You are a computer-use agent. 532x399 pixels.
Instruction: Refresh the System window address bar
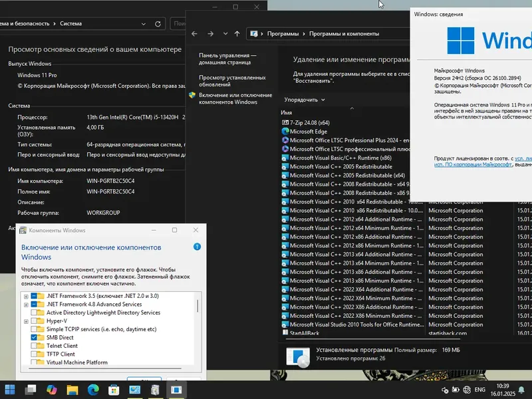(x=158, y=24)
